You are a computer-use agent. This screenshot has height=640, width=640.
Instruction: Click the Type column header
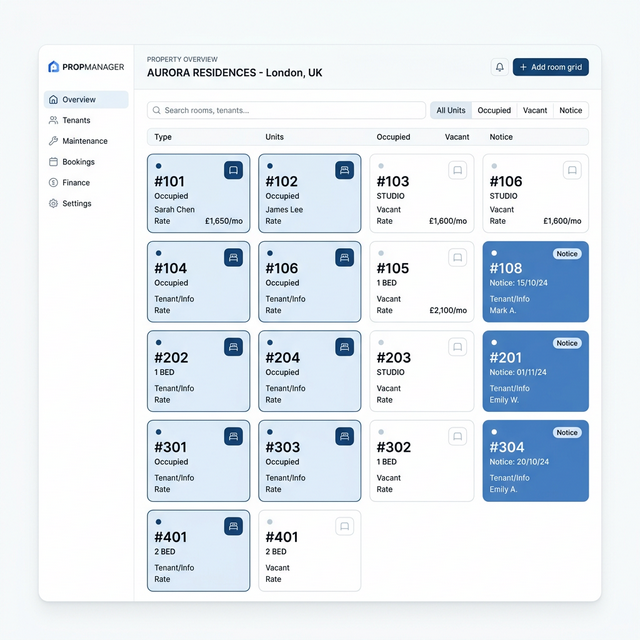pyautogui.click(x=163, y=137)
